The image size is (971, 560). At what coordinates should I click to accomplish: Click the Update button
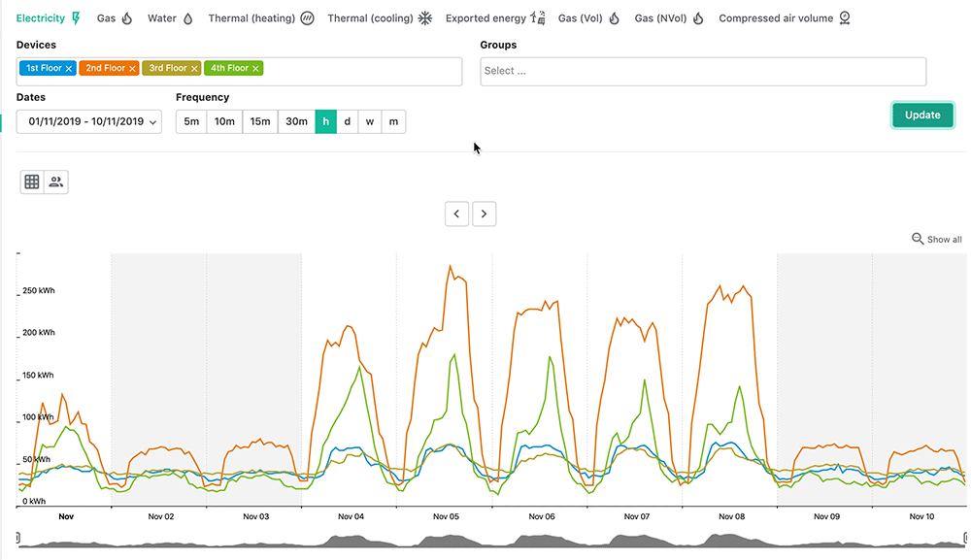pos(922,115)
